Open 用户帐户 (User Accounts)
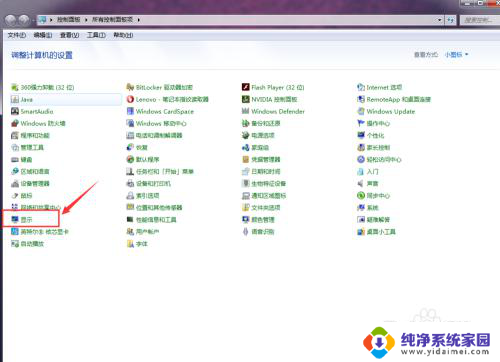Screen dimensions: 500x362 click(x=143, y=231)
